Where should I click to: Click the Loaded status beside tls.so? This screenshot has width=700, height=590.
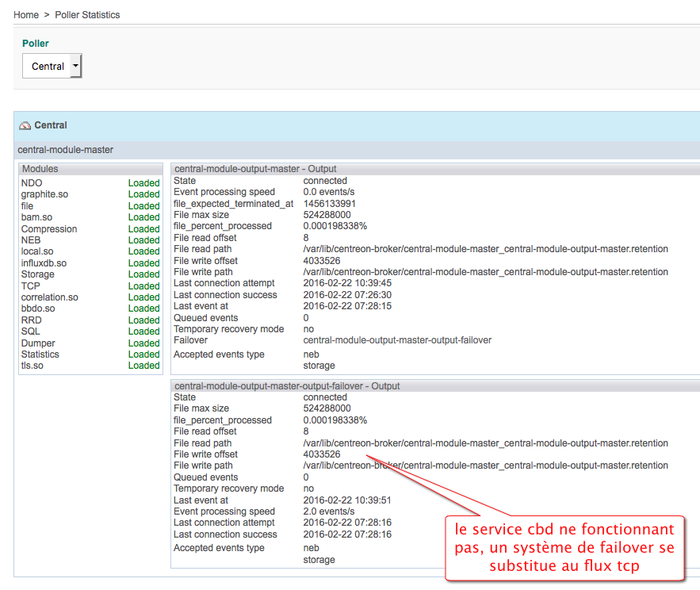click(x=143, y=366)
